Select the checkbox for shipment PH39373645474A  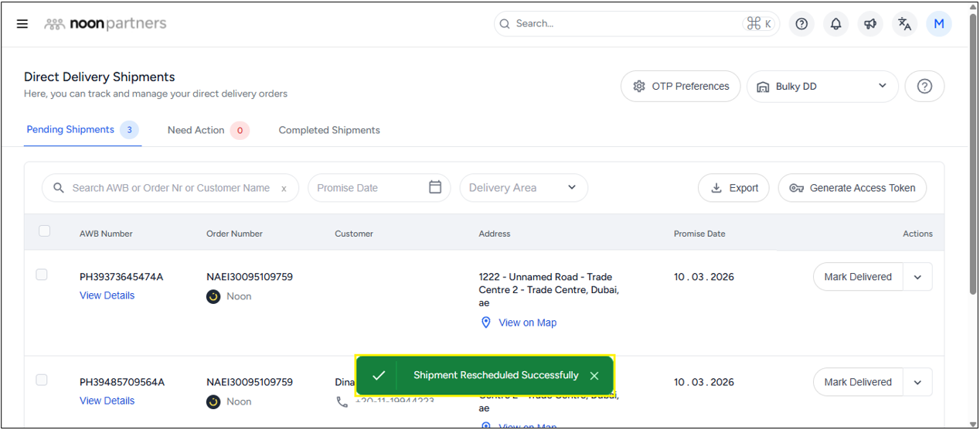(x=42, y=275)
